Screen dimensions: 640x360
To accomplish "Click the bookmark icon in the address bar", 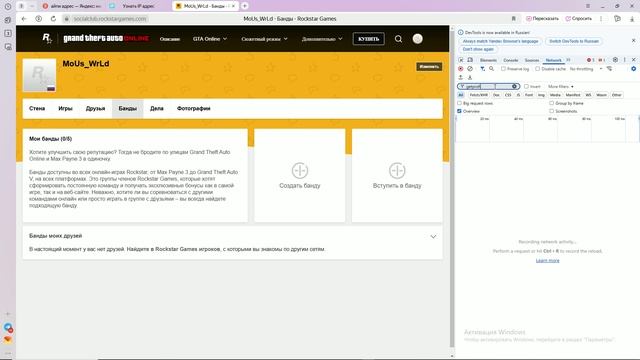I will tap(513, 19).
